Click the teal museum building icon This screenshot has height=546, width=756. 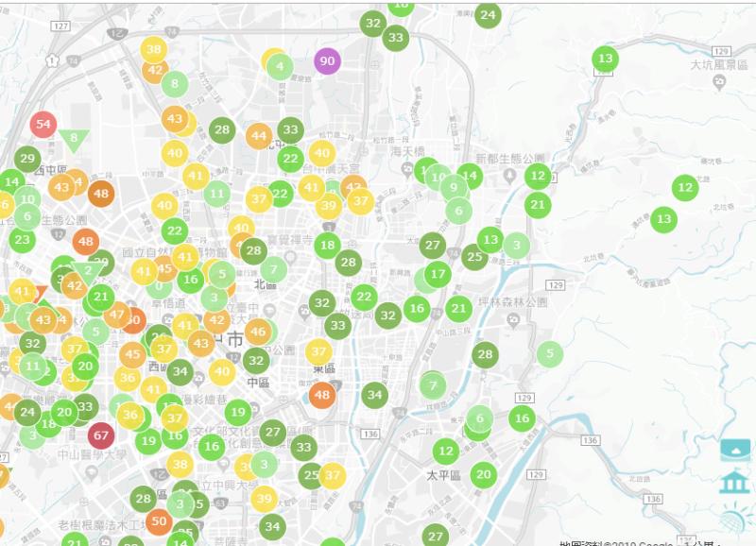click(x=734, y=483)
